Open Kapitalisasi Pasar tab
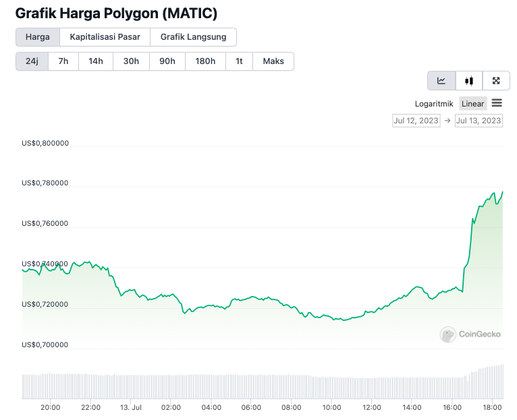The width and height of the screenshot is (517, 420). [x=105, y=37]
